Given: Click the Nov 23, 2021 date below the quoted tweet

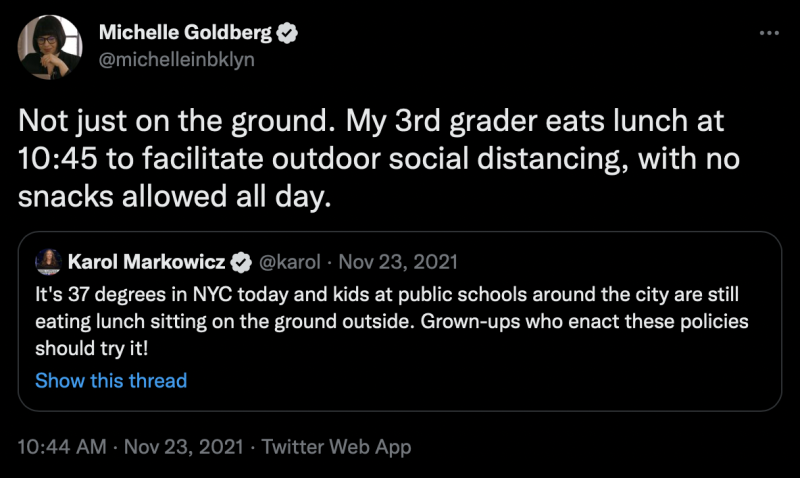Looking at the screenshot, I should point(174,447).
